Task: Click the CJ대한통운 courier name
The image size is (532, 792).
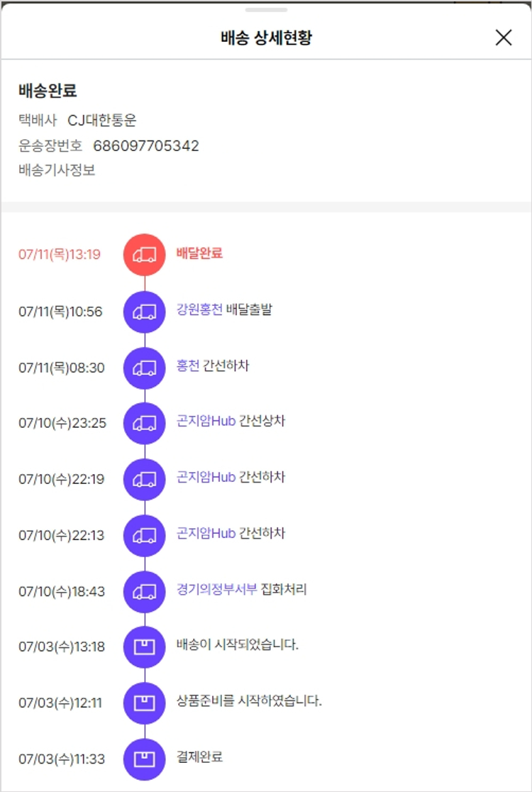Action: point(102,121)
